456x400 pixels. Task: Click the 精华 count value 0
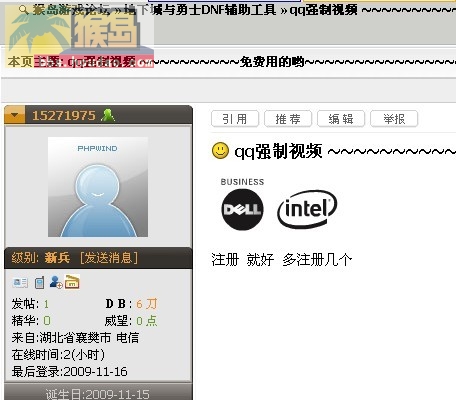point(47,321)
